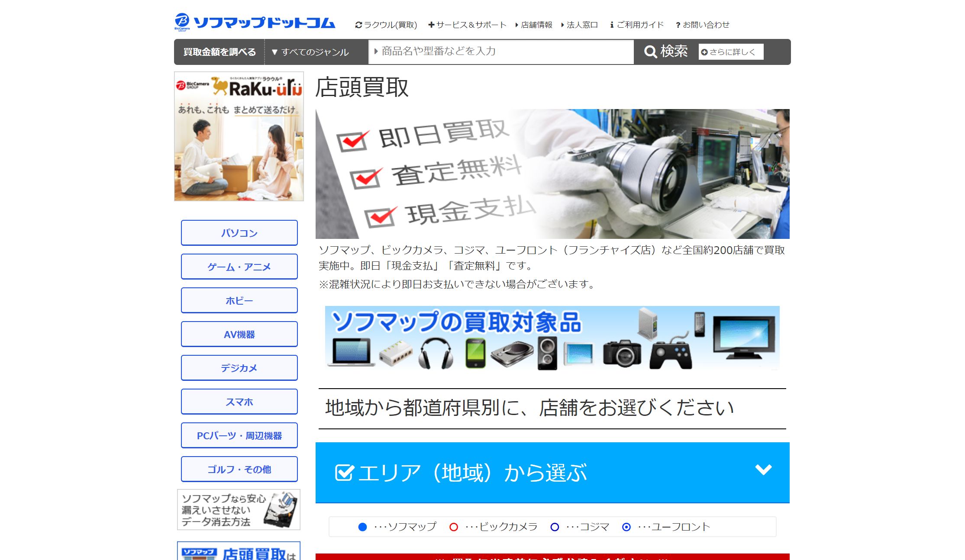The width and height of the screenshot is (965, 560).
Task: Select ゲーム・アニメ category button
Action: click(239, 267)
